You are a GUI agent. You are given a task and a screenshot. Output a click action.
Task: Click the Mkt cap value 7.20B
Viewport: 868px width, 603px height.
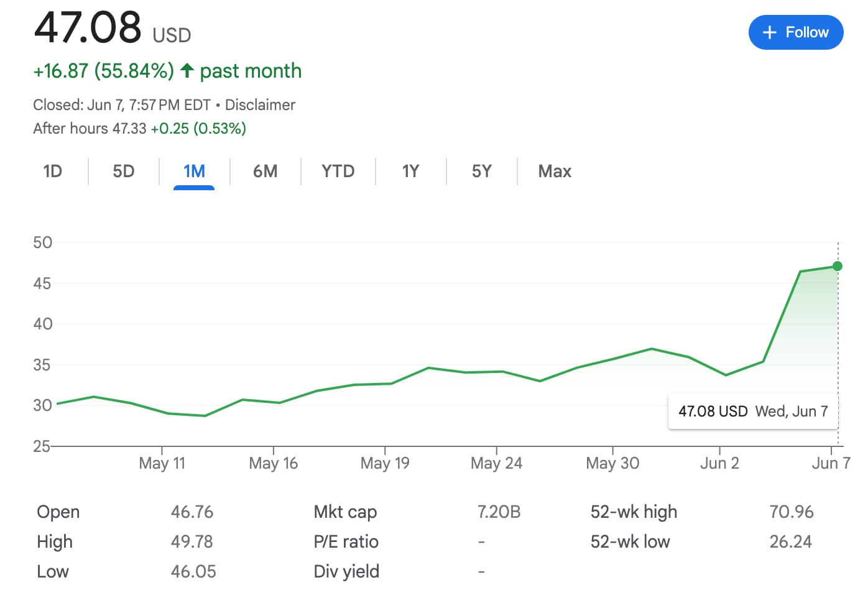(x=499, y=512)
